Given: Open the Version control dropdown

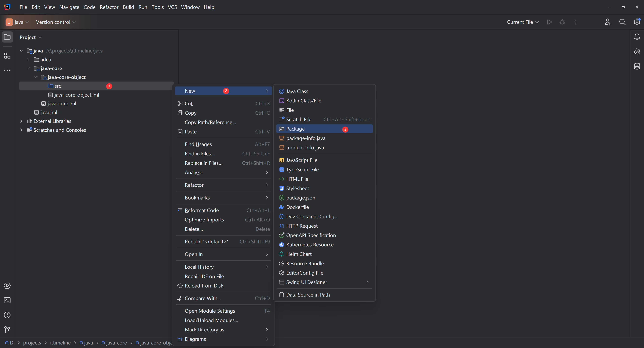Looking at the screenshot, I should click(56, 22).
